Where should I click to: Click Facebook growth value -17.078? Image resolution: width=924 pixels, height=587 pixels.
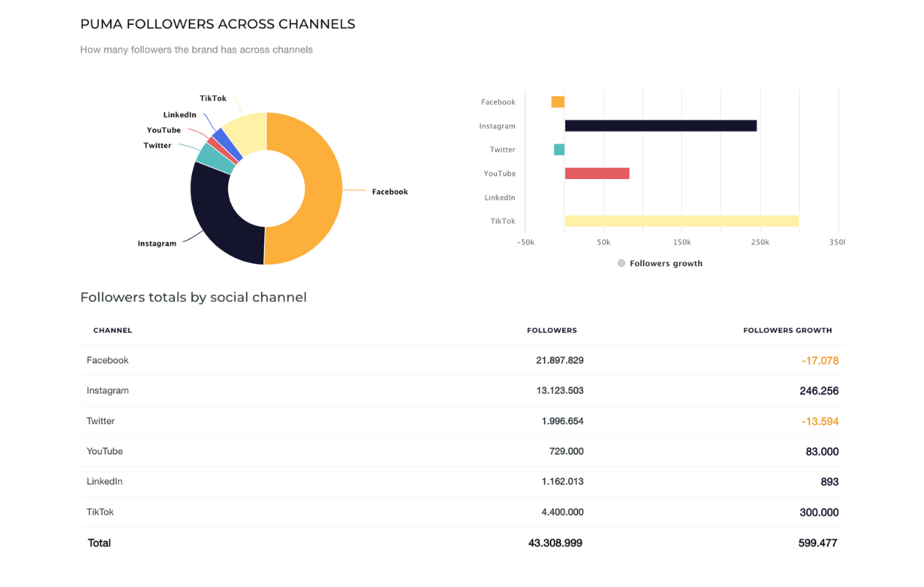click(x=820, y=361)
